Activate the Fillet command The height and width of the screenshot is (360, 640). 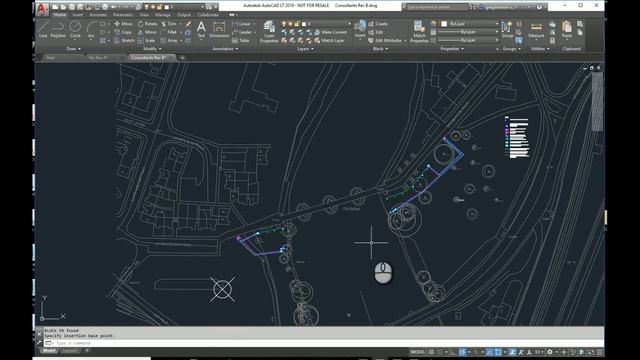coord(169,32)
